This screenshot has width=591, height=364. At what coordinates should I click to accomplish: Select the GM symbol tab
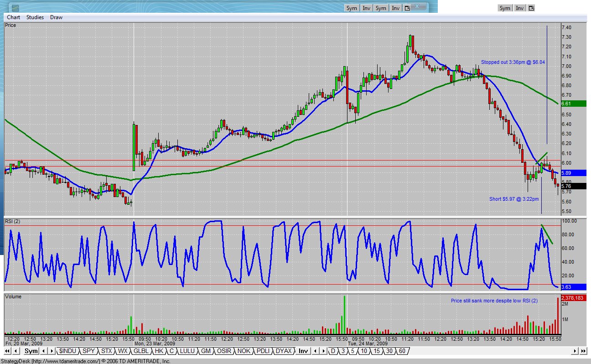206,351
